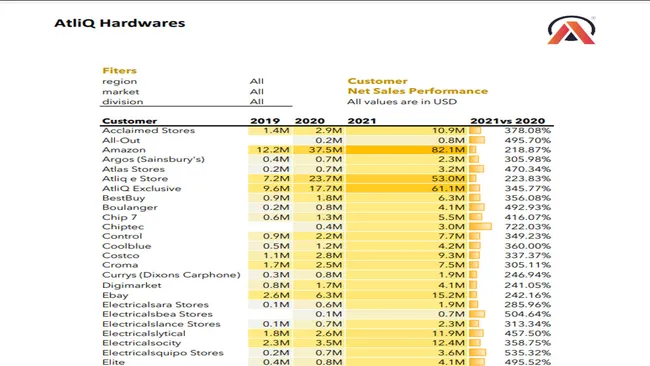Screen dimensions: 650x366
Task: Select the region filter value 'All'
Action: point(257,81)
